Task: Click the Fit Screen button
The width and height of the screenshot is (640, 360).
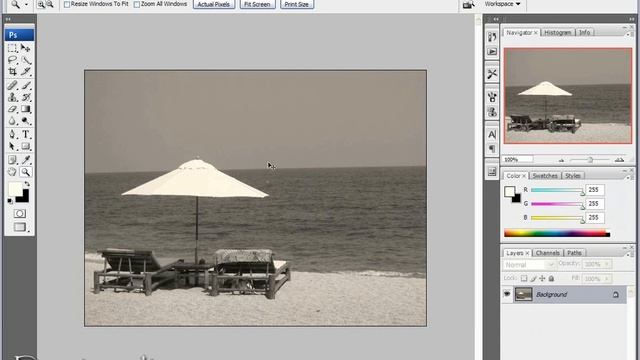Action: [x=257, y=4]
